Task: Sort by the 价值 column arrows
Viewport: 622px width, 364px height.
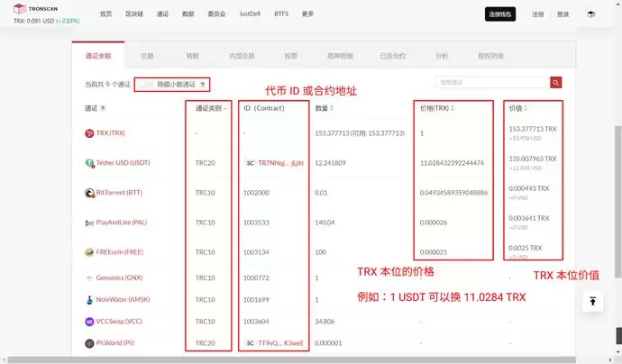Action: [x=525, y=108]
